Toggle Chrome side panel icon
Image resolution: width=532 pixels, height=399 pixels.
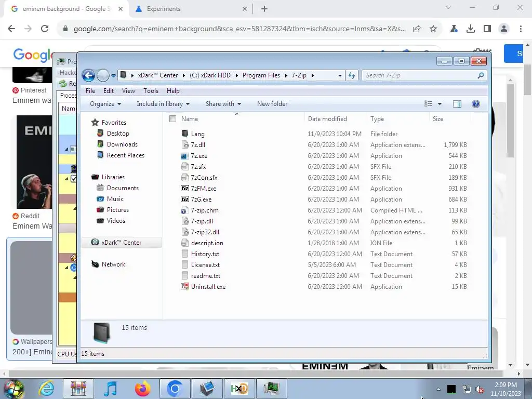coord(487,29)
